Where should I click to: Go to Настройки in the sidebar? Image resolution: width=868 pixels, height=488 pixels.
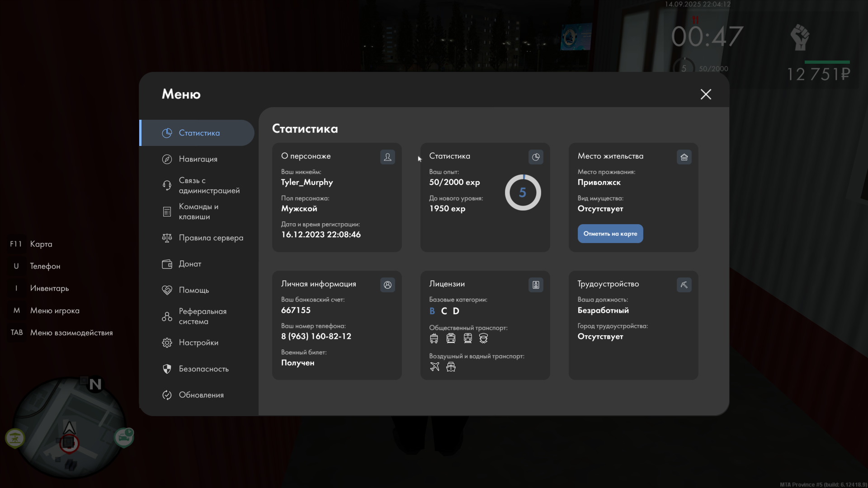[198, 343]
